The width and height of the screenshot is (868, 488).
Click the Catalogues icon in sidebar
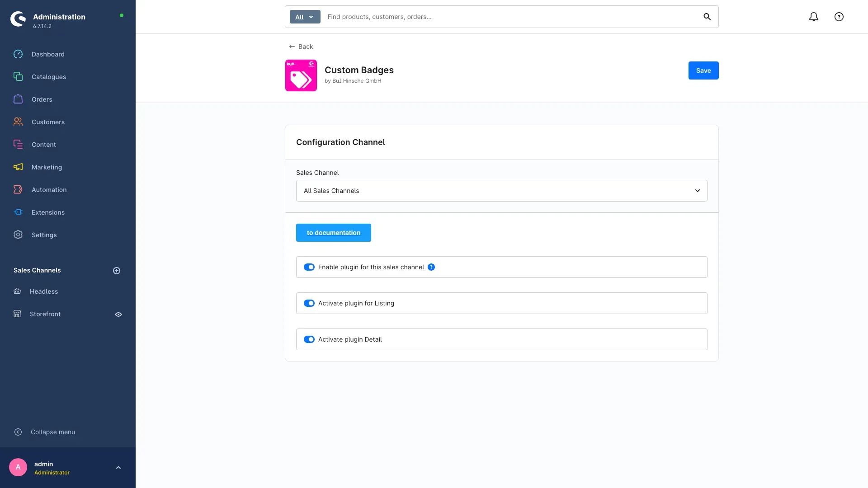(x=18, y=77)
